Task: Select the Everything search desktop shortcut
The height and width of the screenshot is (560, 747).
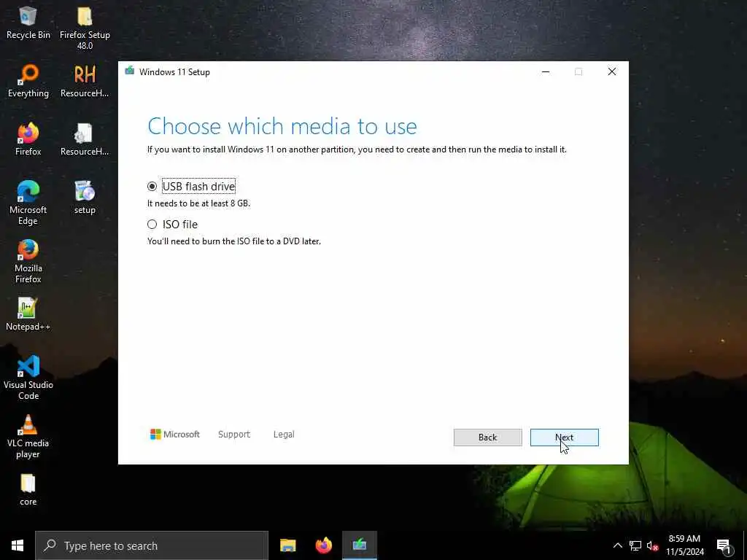Action: (28, 81)
